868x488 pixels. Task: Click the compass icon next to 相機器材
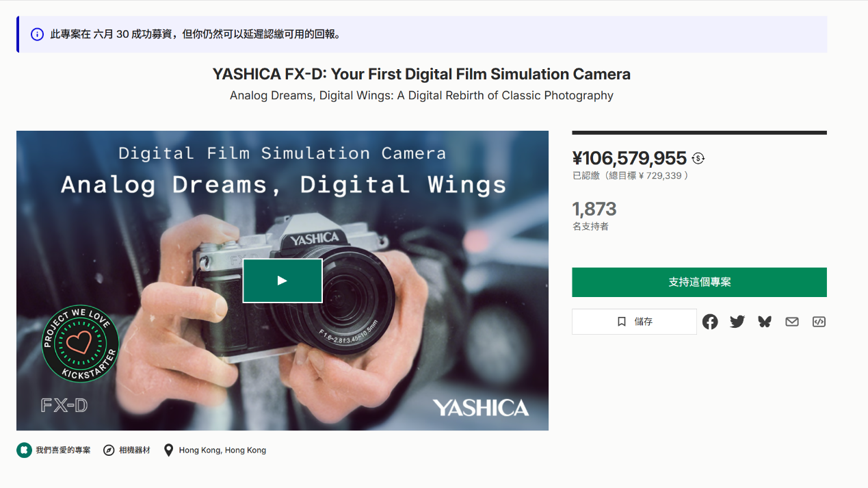tap(109, 450)
